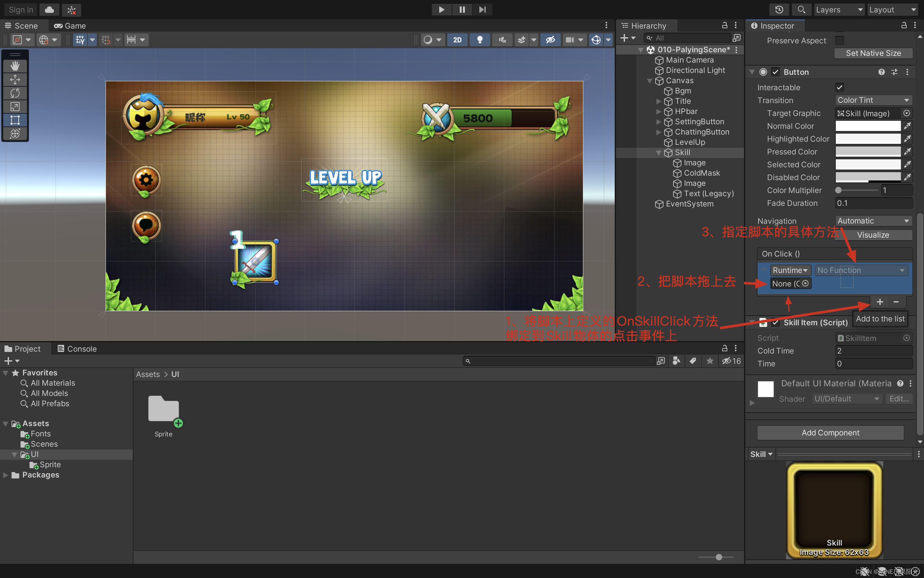The image size is (924, 578).
Task: Select the Hand tool in scene toolbar
Action: click(15, 66)
